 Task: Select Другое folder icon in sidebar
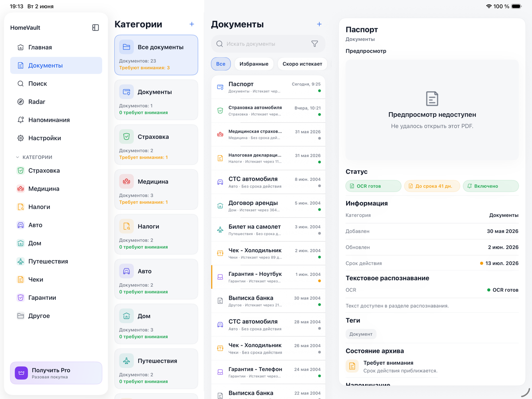[20, 316]
